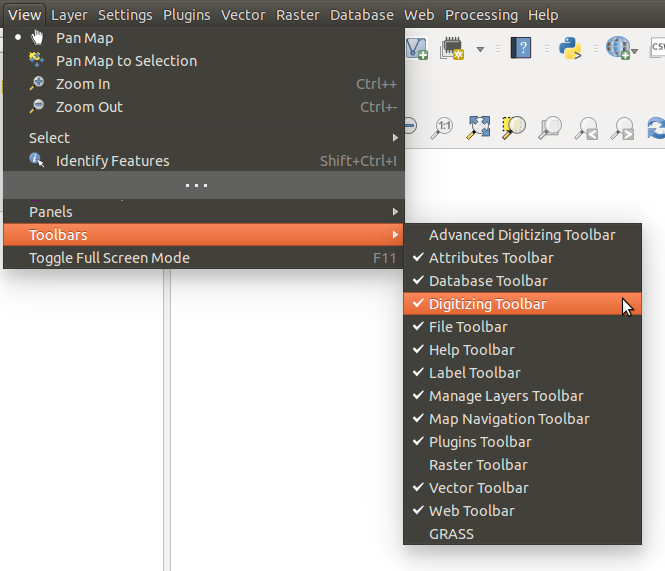Click the Zoom Next icon
Image resolution: width=665 pixels, height=571 pixels.
tap(622, 127)
